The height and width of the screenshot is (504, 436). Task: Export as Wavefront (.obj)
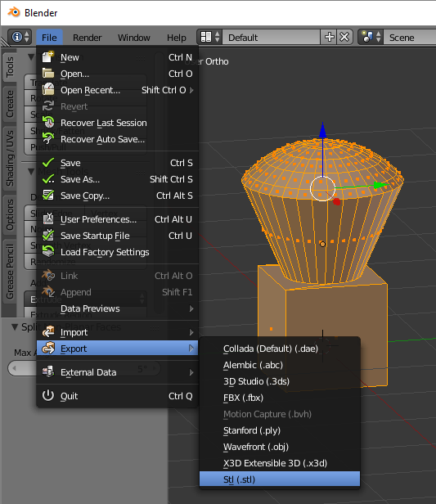pyautogui.click(x=280, y=447)
